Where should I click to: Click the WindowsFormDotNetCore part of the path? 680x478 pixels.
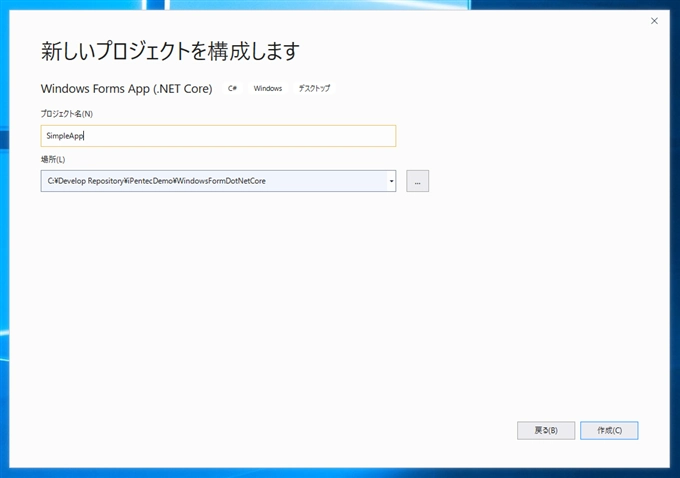(x=227, y=181)
